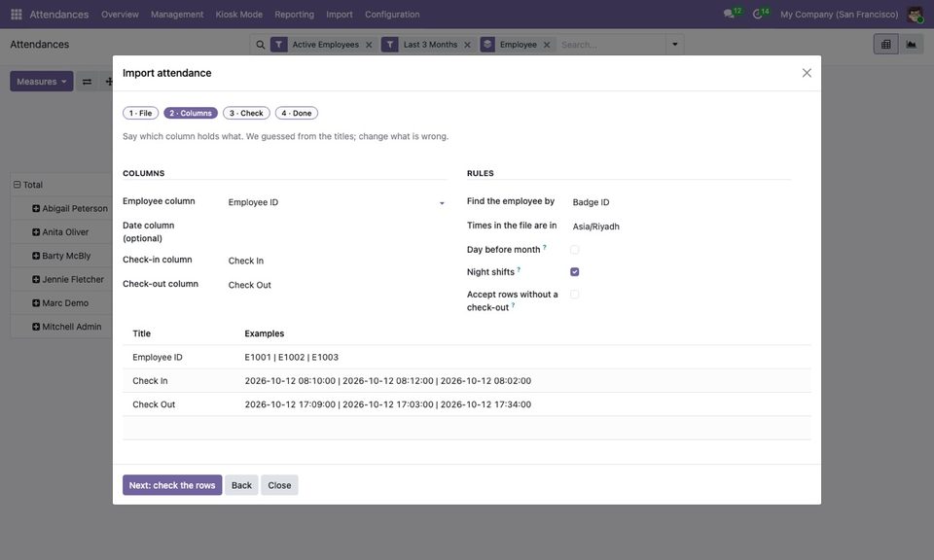Go to step 3 - Check

tap(246, 113)
